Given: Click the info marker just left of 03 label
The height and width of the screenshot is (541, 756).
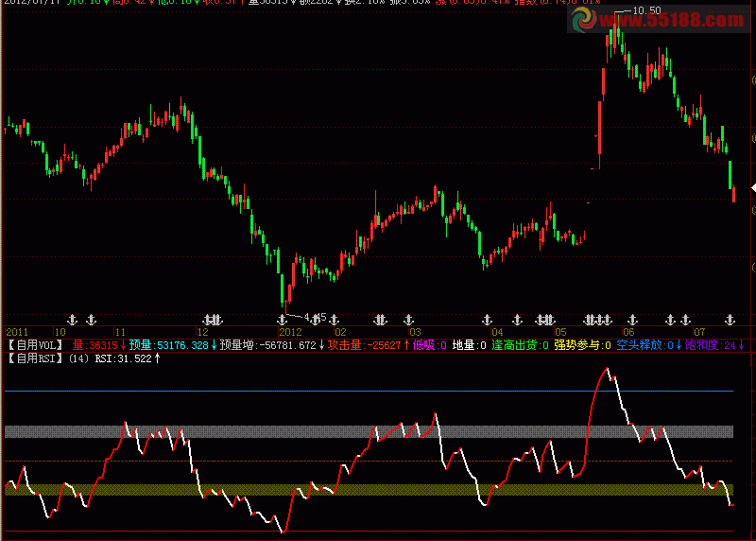Looking at the screenshot, I should [x=409, y=320].
